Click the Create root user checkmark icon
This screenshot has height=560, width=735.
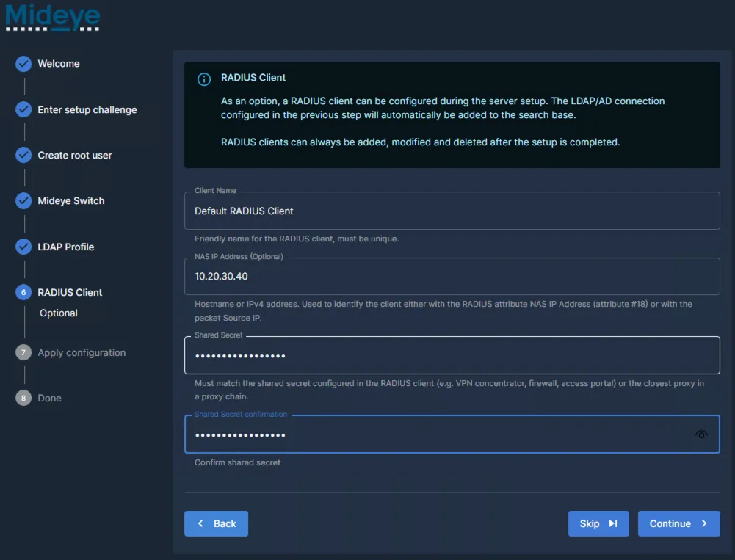pyautogui.click(x=22, y=156)
